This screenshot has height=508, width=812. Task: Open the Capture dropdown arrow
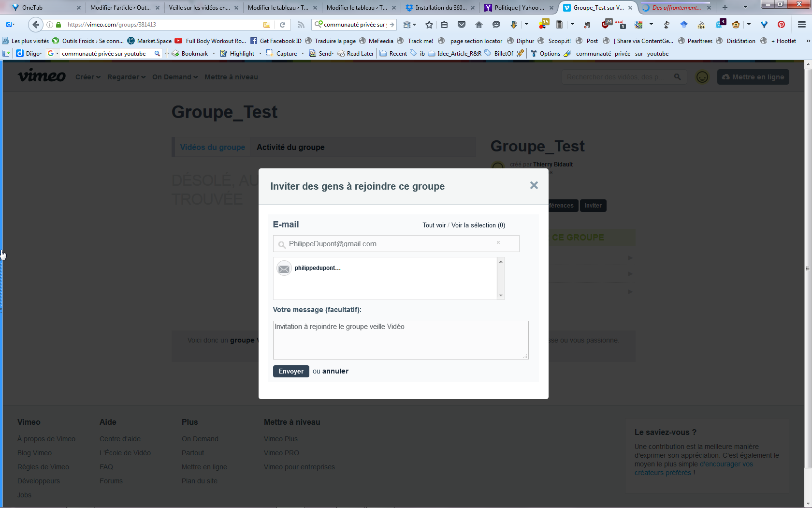(x=303, y=54)
